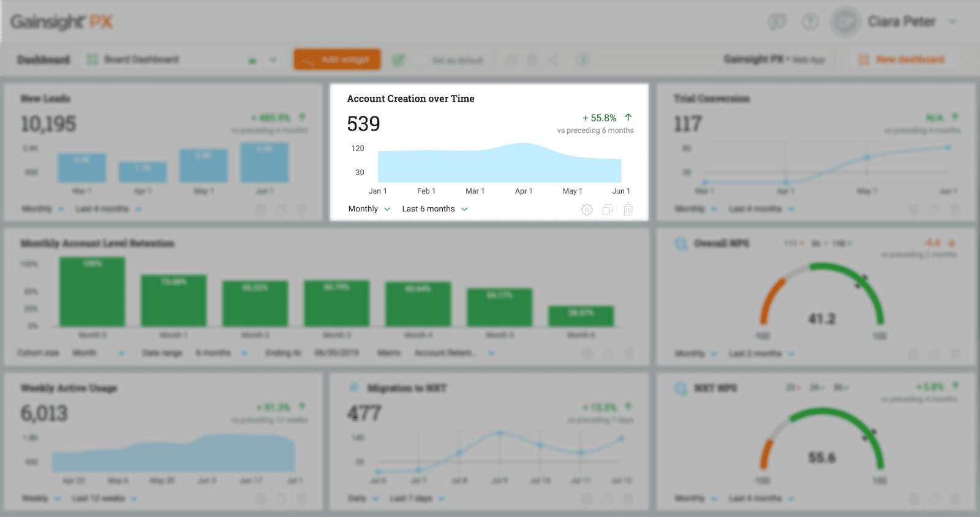Click the Account Creation over Time title
This screenshot has width=980, height=517.
tap(410, 99)
